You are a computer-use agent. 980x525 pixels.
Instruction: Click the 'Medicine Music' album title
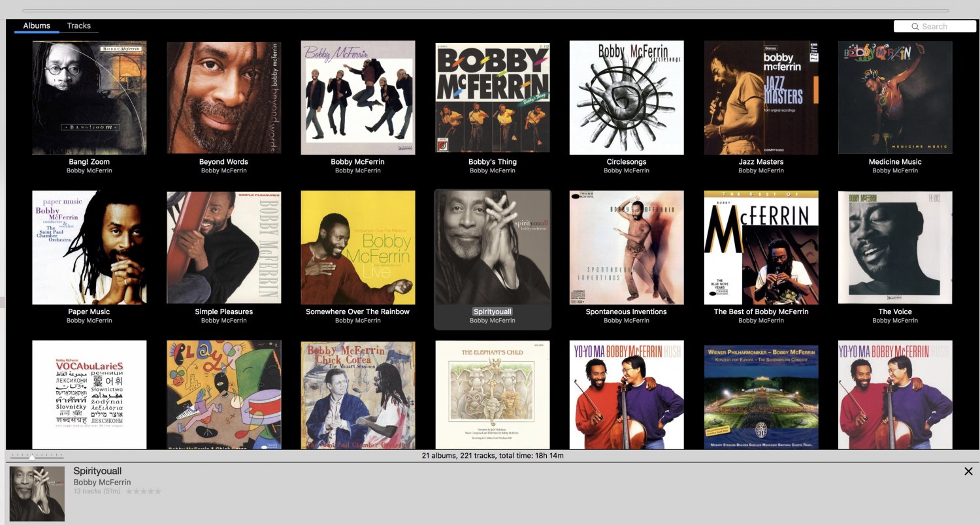point(895,162)
